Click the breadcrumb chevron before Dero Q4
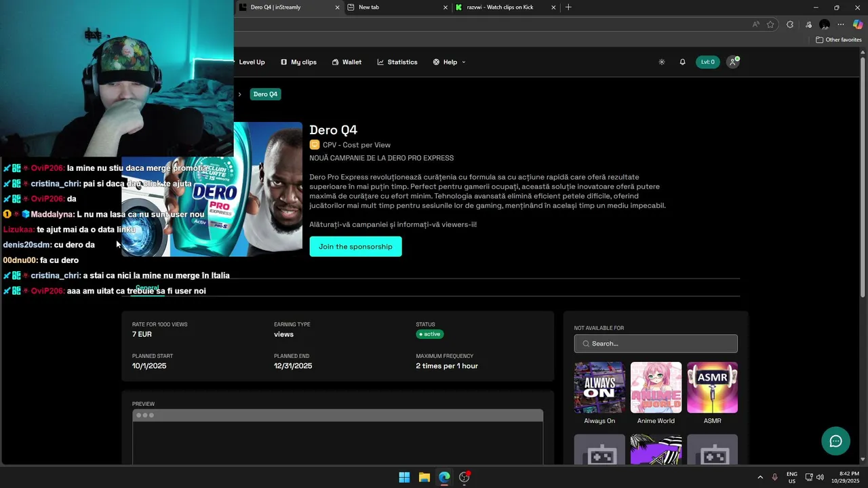The height and width of the screenshot is (488, 868). [239, 94]
